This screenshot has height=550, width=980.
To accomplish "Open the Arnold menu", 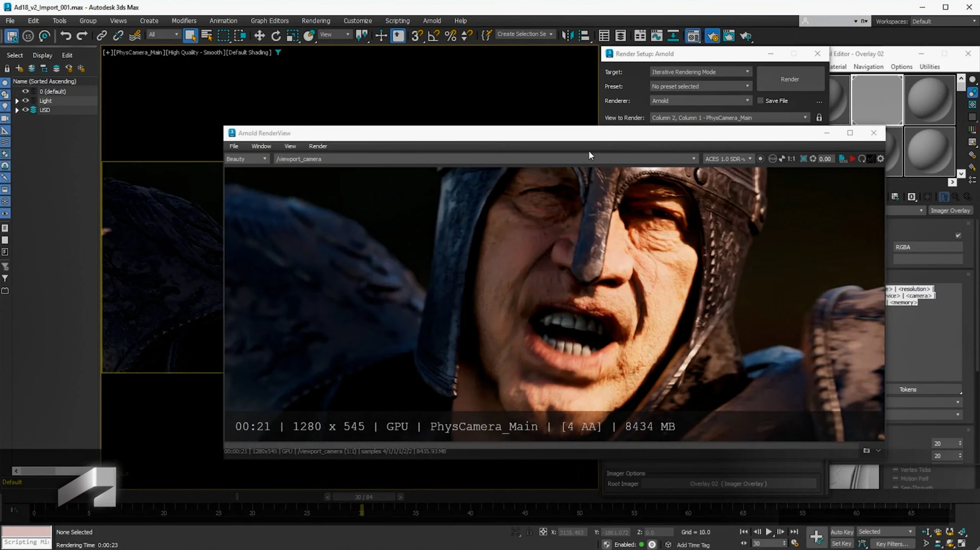I will [431, 21].
